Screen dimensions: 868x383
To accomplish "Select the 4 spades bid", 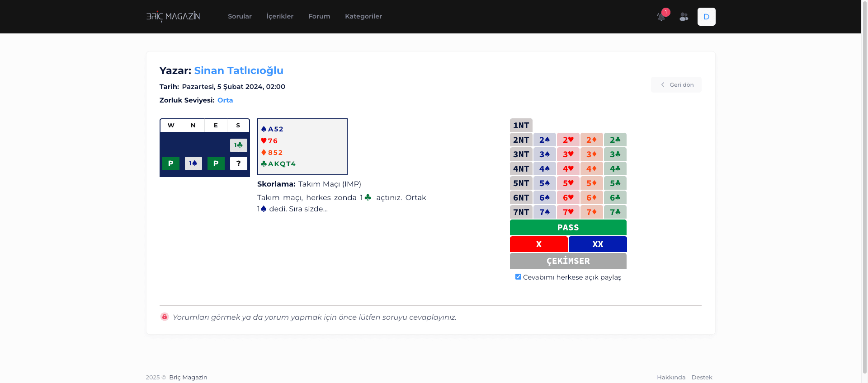I will pyautogui.click(x=545, y=168).
